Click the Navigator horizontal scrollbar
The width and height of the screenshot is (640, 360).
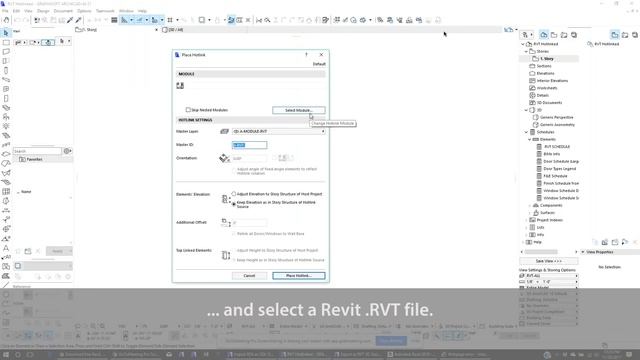[x=541, y=252]
